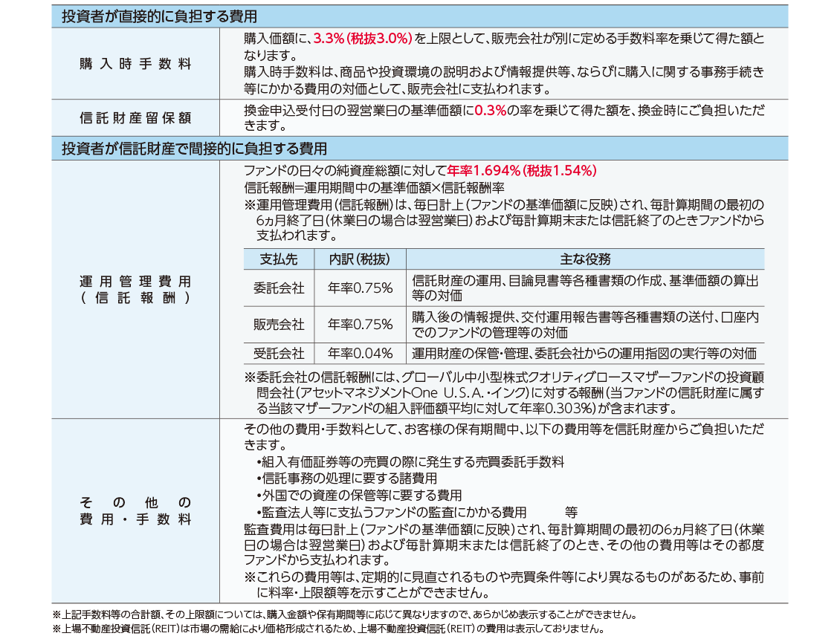The image size is (840, 639).
Task: Click the 投資者が信託財産で間接的に負担する費用 section header
Action: tap(194, 149)
